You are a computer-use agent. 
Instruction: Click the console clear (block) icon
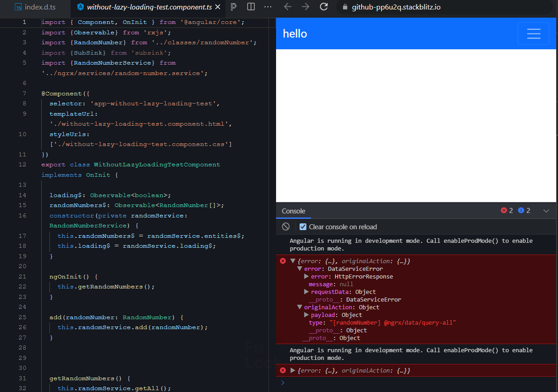(x=285, y=227)
